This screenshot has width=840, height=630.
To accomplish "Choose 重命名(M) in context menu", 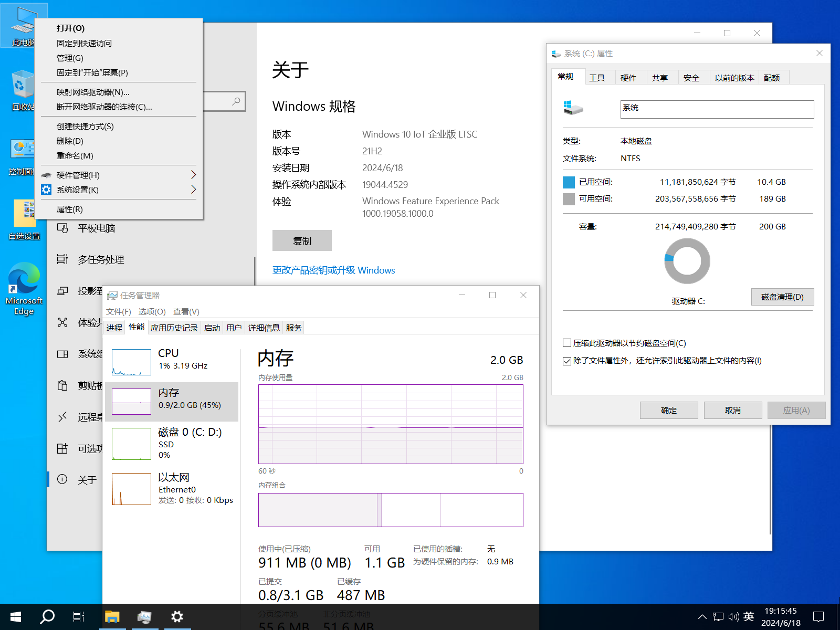I will click(119, 155).
